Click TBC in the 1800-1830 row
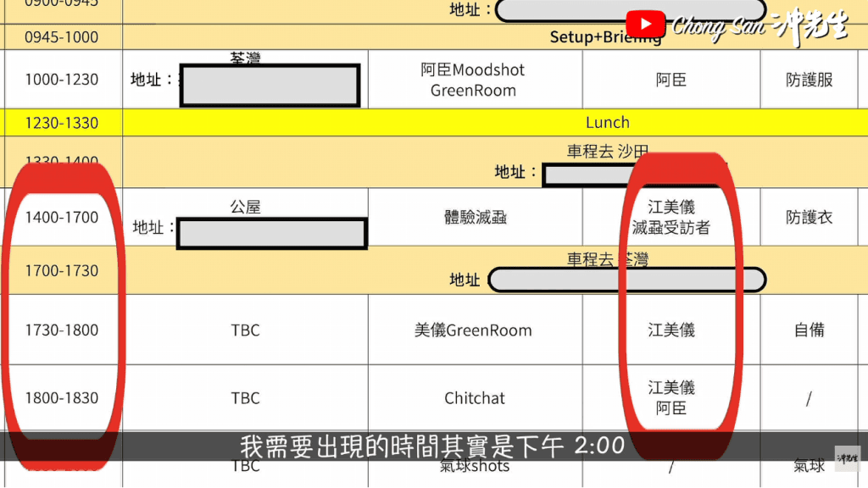Screen dimensions: 868x488 click(245, 398)
